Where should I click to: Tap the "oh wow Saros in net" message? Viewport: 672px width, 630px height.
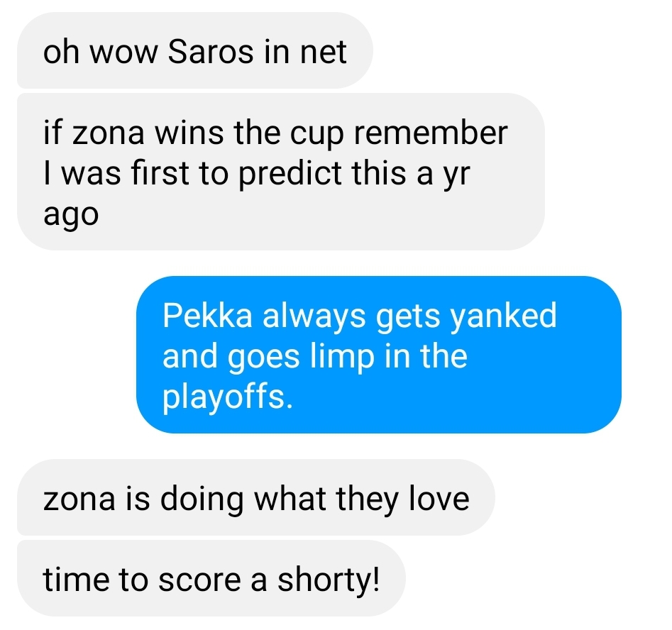click(195, 50)
